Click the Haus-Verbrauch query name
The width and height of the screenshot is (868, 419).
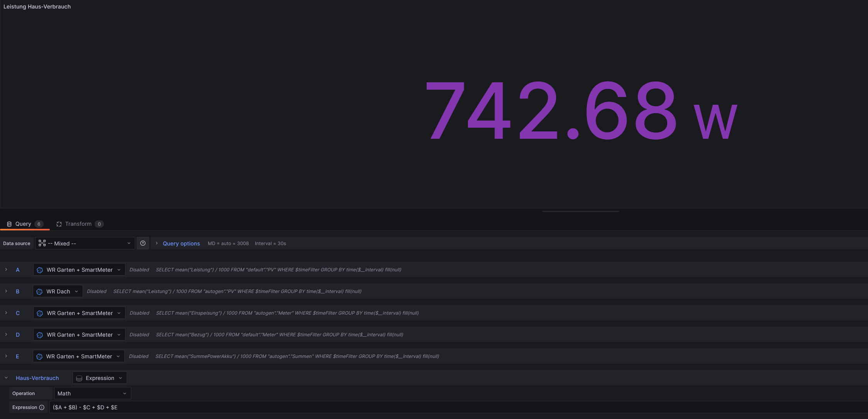click(x=37, y=378)
